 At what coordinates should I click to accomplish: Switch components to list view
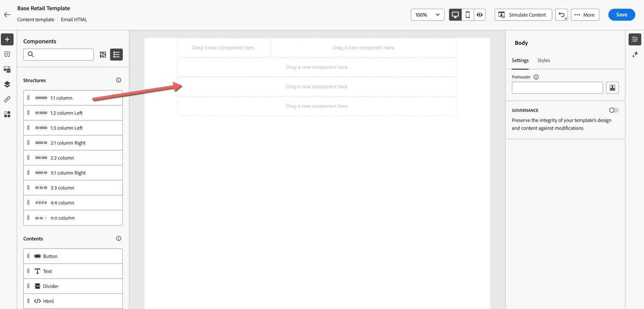(x=116, y=55)
